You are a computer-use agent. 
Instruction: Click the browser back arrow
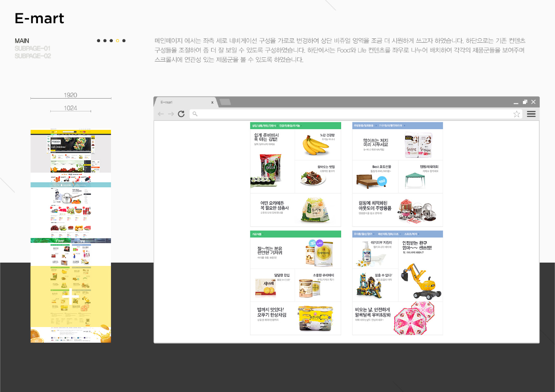(161, 114)
